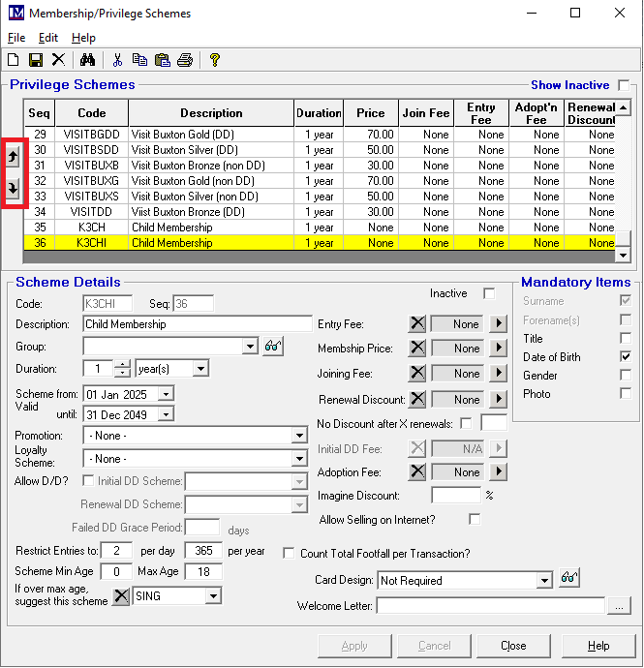Expand the Loyalty Scheme dropdown
644x668 pixels.
point(299,459)
